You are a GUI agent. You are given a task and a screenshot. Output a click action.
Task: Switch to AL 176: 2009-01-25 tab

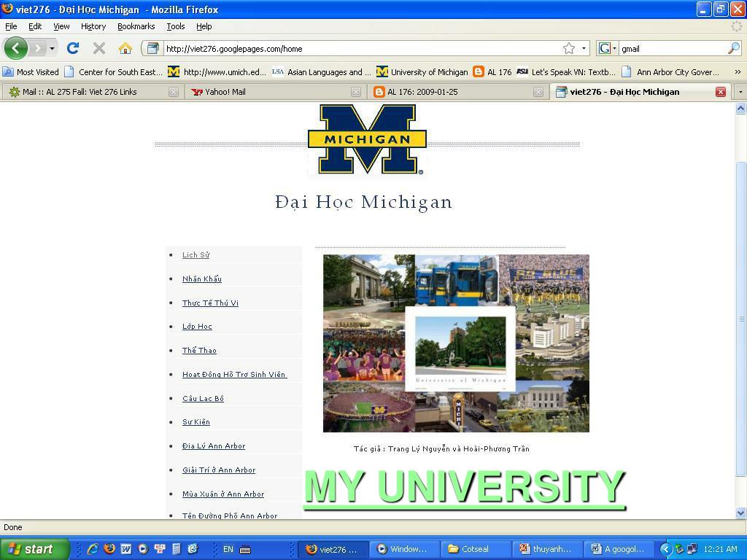[458, 92]
